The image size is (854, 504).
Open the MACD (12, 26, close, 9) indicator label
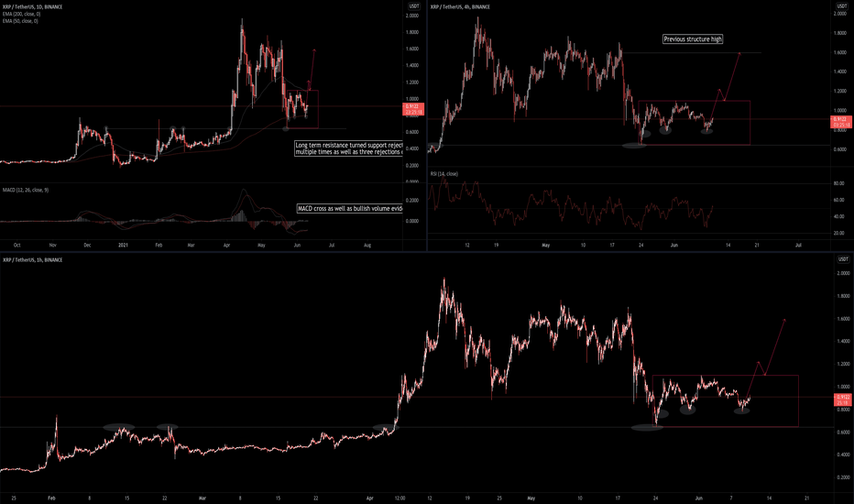[26, 191]
